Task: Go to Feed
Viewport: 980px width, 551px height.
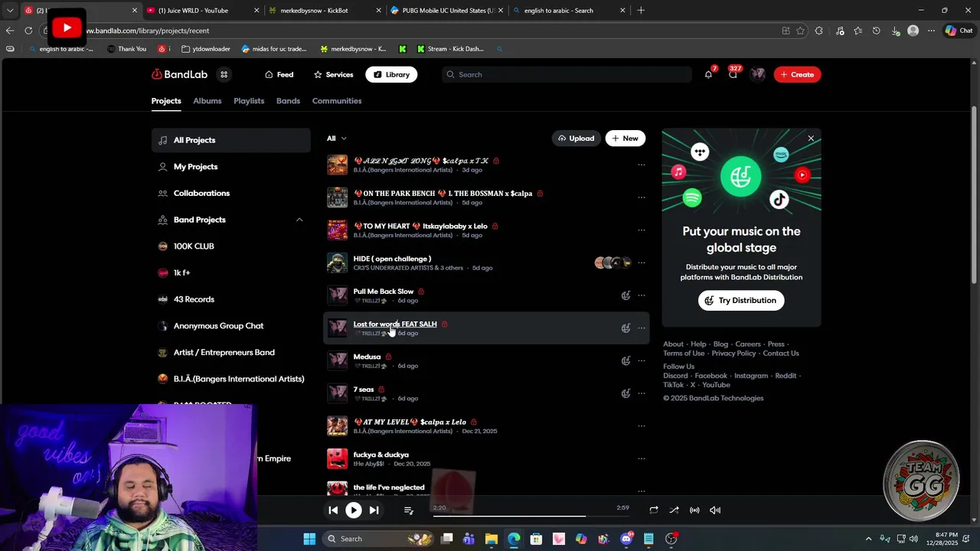Action: [279, 74]
